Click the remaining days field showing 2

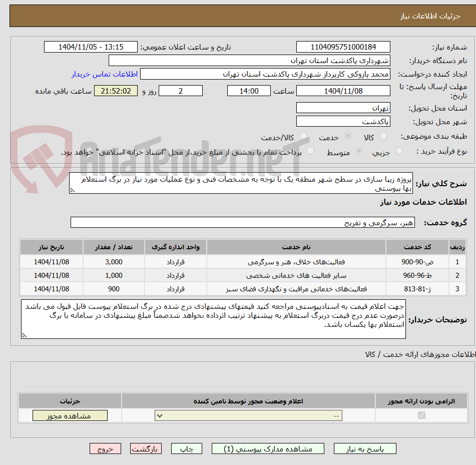(181, 91)
